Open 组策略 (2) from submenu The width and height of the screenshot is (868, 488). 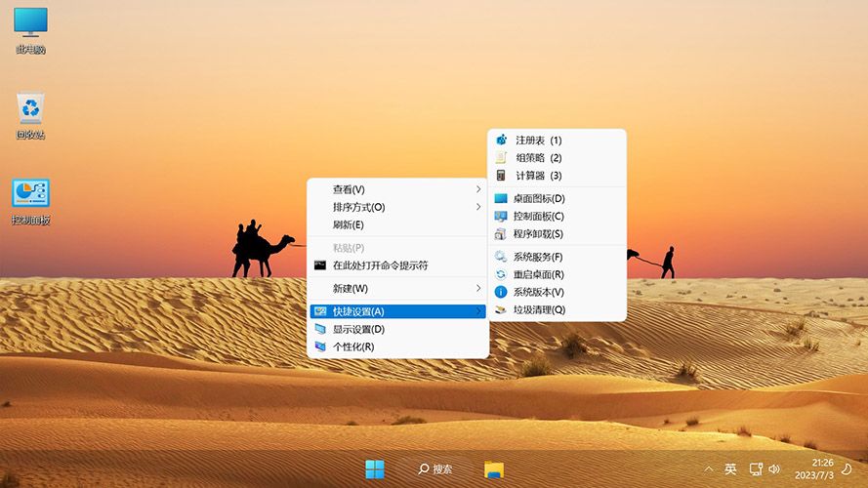point(557,158)
